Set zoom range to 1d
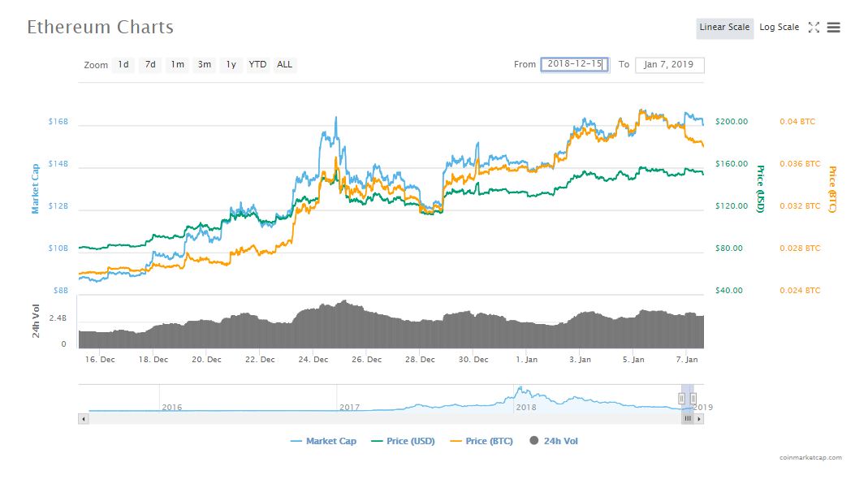 (123, 65)
